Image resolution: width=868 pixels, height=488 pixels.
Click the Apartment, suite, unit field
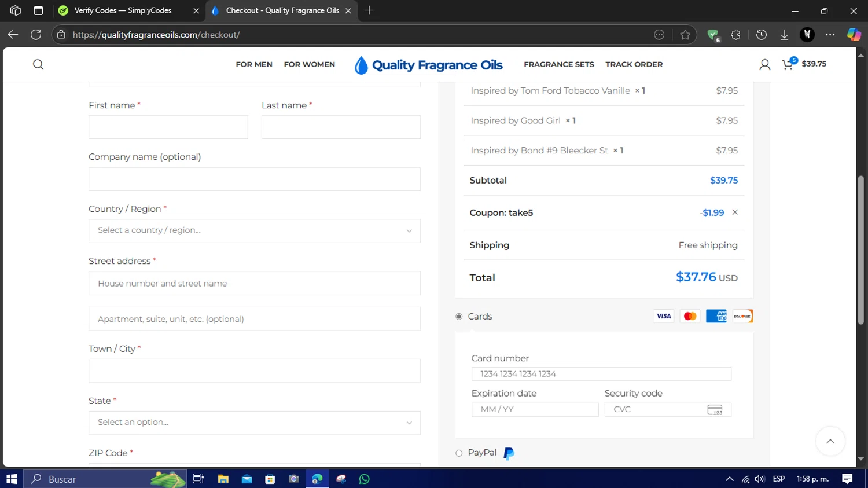[x=255, y=319]
